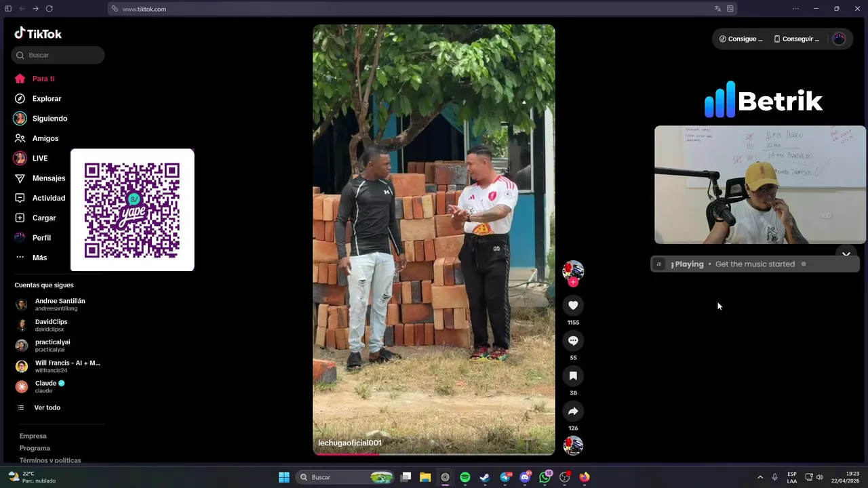Show hidden system tray icons
Screen dimensions: 868x488
tap(760, 477)
